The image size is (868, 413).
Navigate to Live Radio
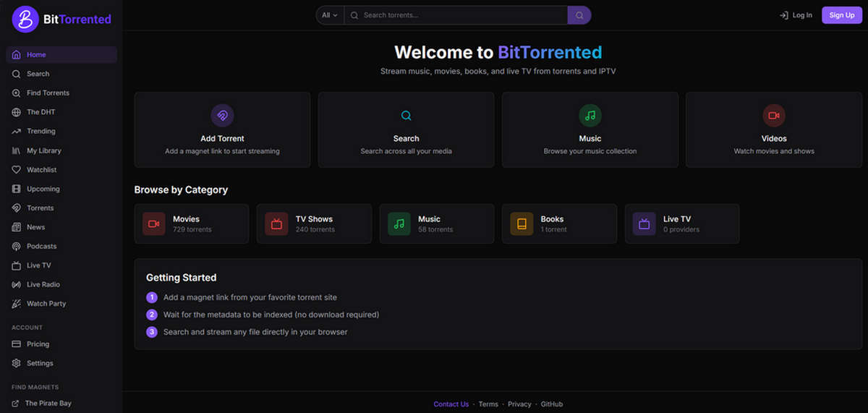[61, 285]
